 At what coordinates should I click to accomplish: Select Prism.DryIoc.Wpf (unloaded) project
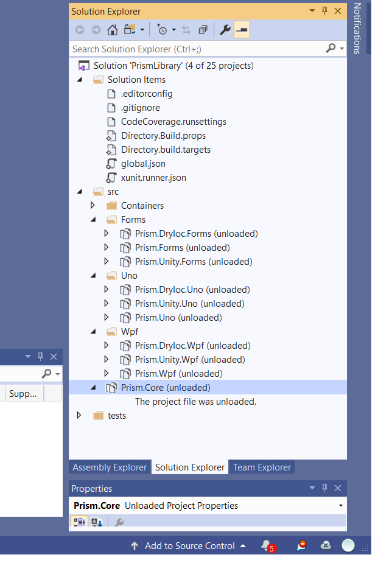[x=192, y=345]
